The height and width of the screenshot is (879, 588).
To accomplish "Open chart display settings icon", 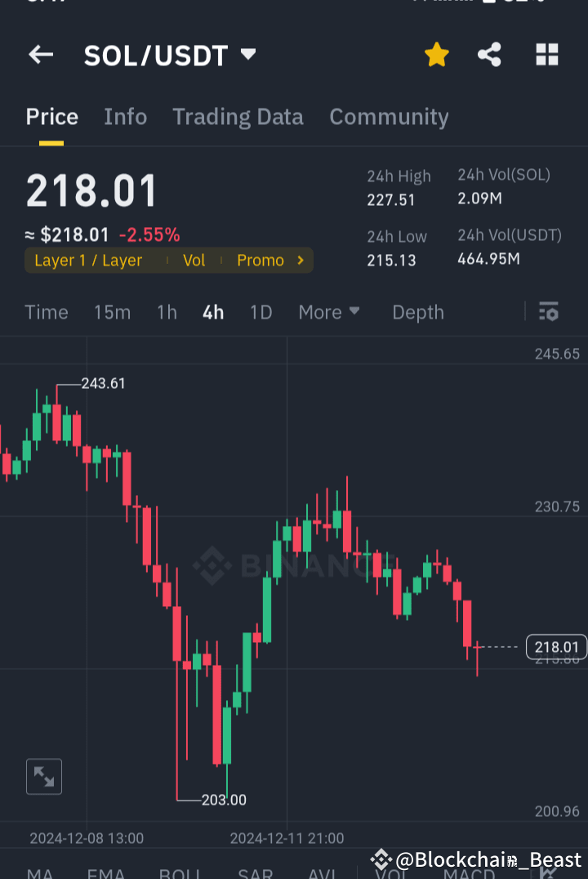I will coord(548,311).
